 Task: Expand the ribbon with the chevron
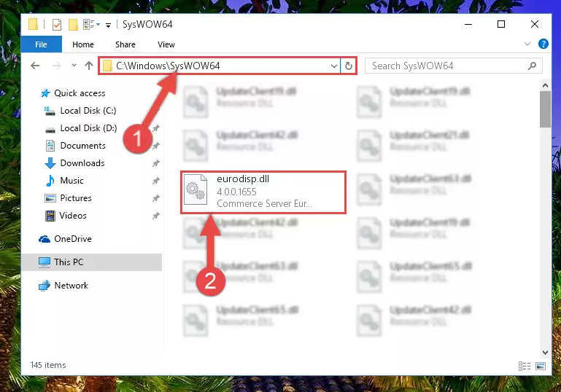(x=527, y=44)
